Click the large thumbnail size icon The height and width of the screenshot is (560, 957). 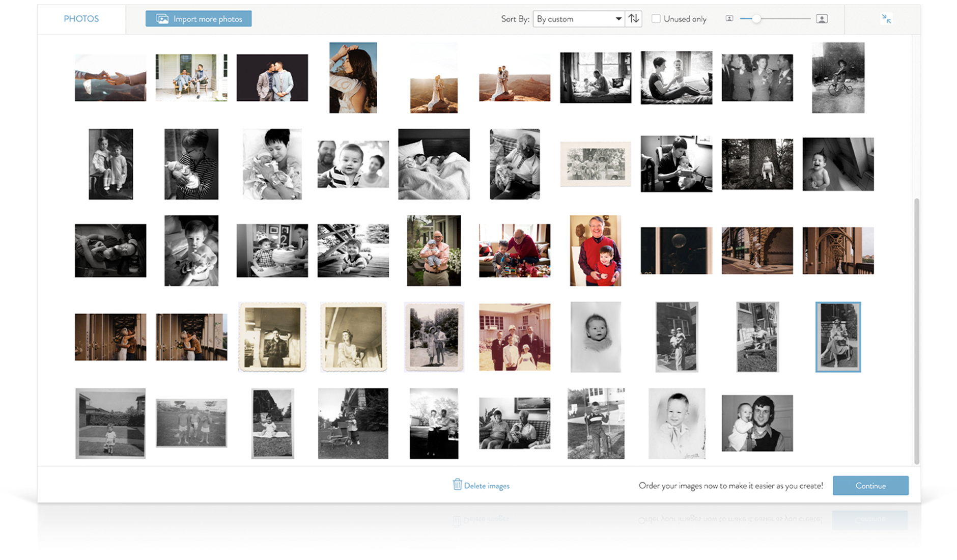pyautogui.click(x=822, y=19)
